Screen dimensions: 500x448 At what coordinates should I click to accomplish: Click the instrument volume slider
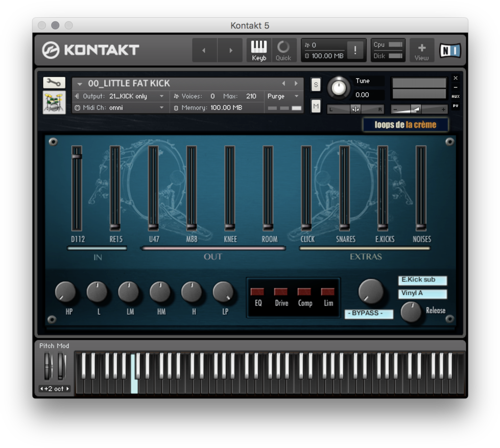click(x=419, y=109)
